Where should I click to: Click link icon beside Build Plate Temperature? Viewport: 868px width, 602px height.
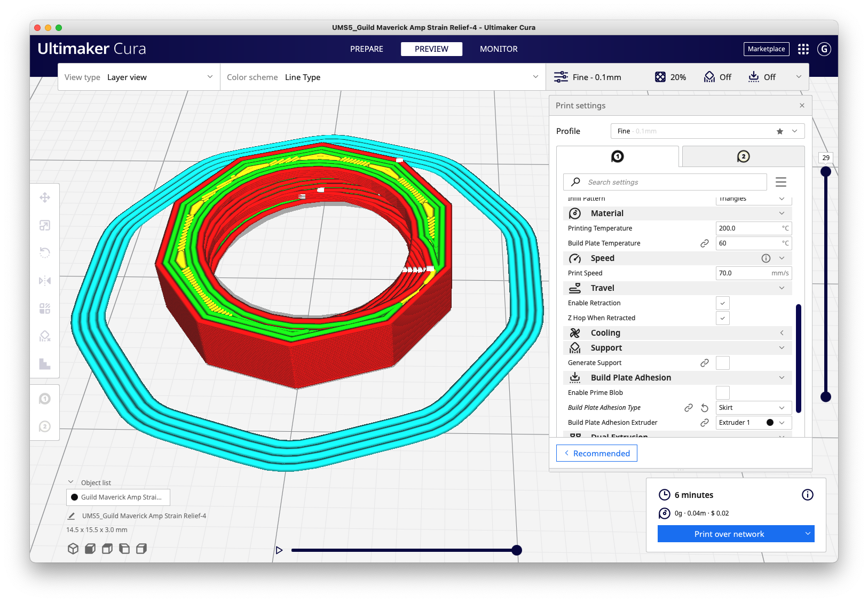(x=705, y=243)
